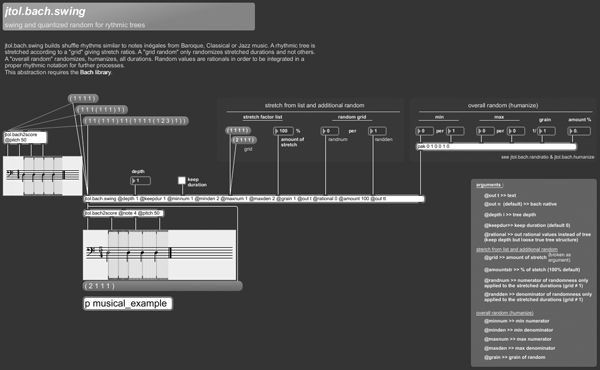600x370 pixels.
Task: Click the ( 2 1 1 1 ) grid message
Action: pos(244,140)
